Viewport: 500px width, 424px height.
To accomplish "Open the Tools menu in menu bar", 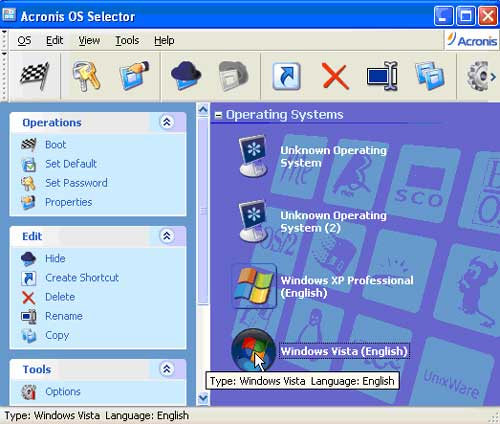I will tap(127, 40).
